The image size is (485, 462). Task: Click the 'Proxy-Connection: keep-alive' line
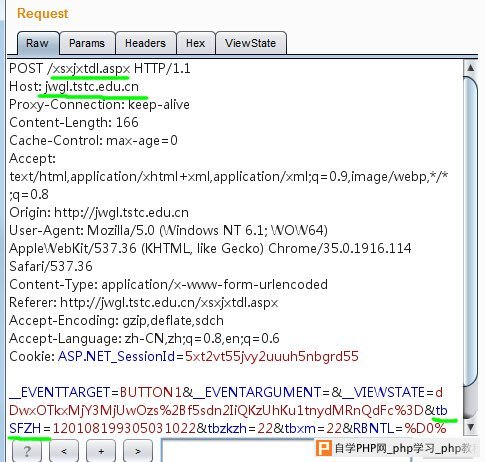pos(99,105)
